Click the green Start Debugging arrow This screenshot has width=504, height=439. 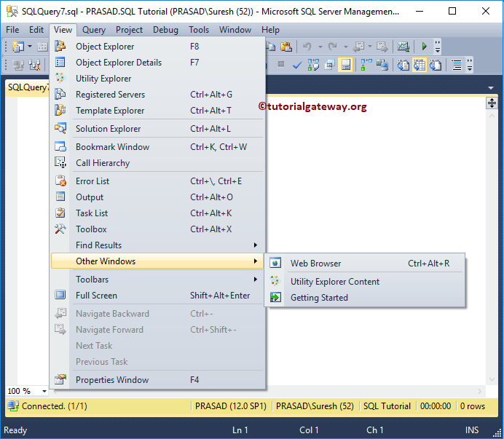(425, 47)
